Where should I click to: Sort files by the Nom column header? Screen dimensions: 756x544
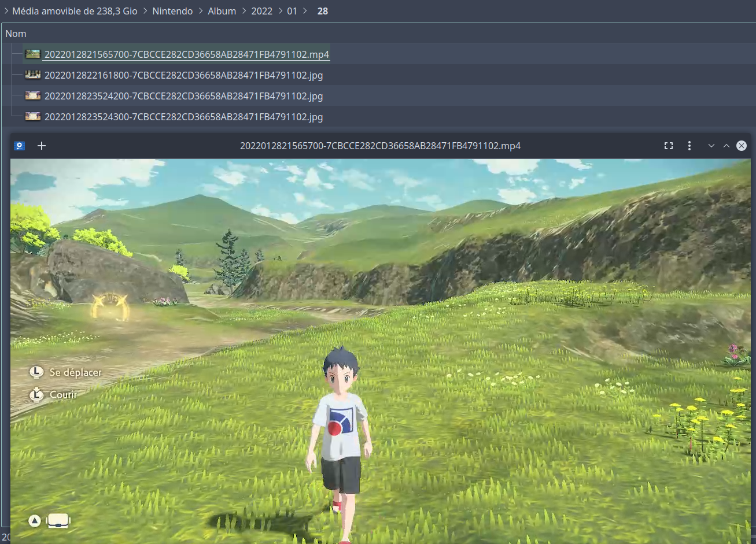pyautogui.click(x=16, y=34)
